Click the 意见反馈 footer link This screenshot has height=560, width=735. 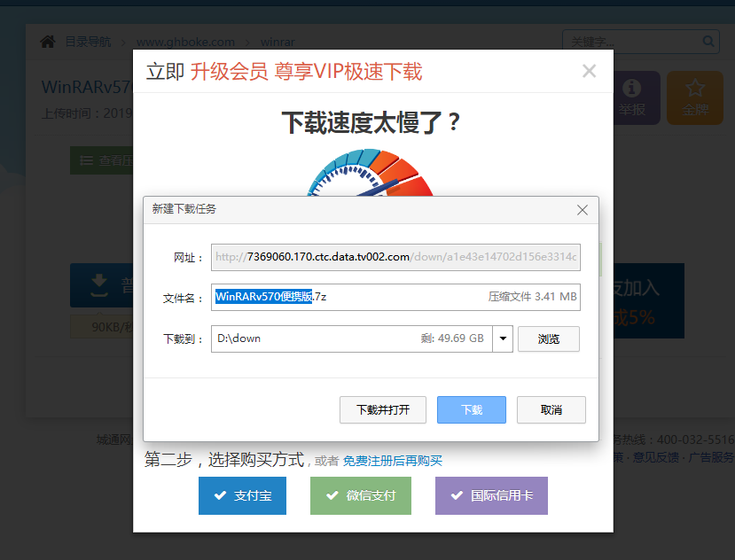point(655,457)
